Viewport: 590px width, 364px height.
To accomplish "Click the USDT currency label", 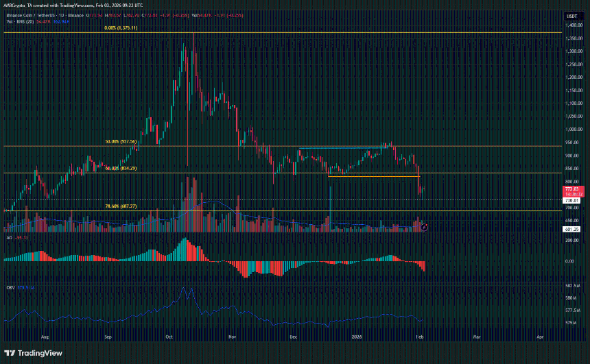I will (x=572, y=15).
